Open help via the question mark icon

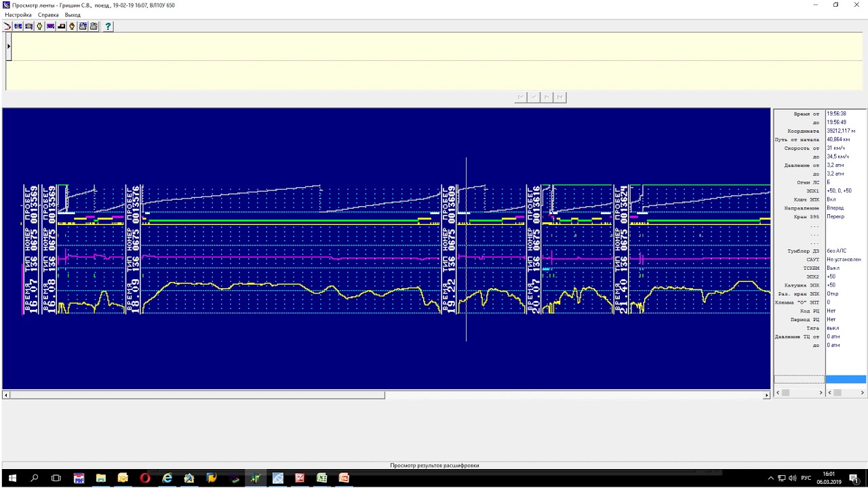click(x=108, y=26)
